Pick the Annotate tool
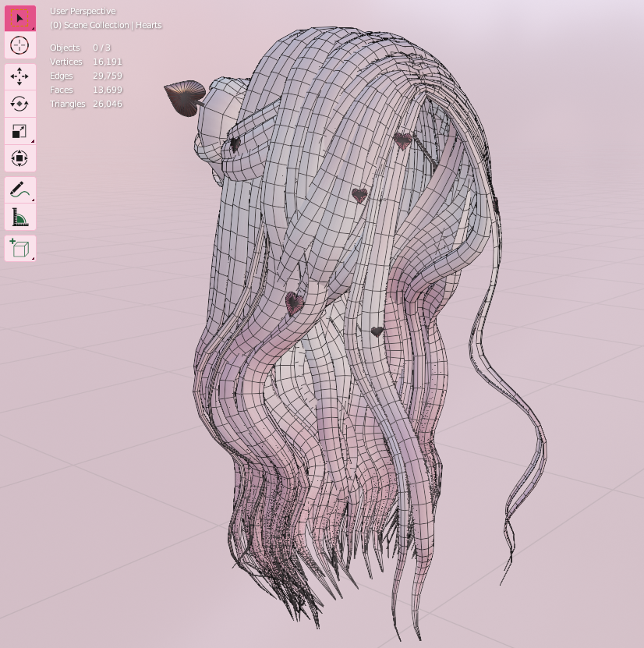This screenshot has height=648, width=644. 19,189
